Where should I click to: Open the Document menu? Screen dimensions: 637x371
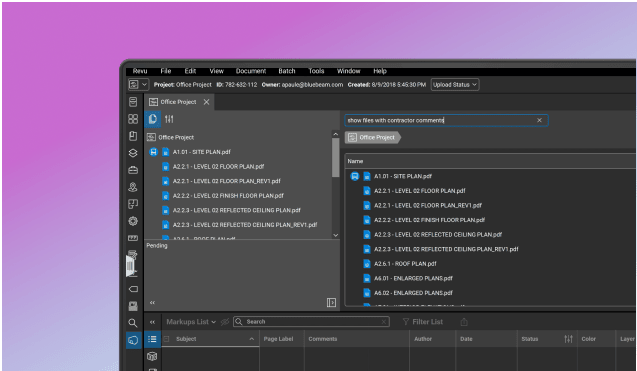251,71
